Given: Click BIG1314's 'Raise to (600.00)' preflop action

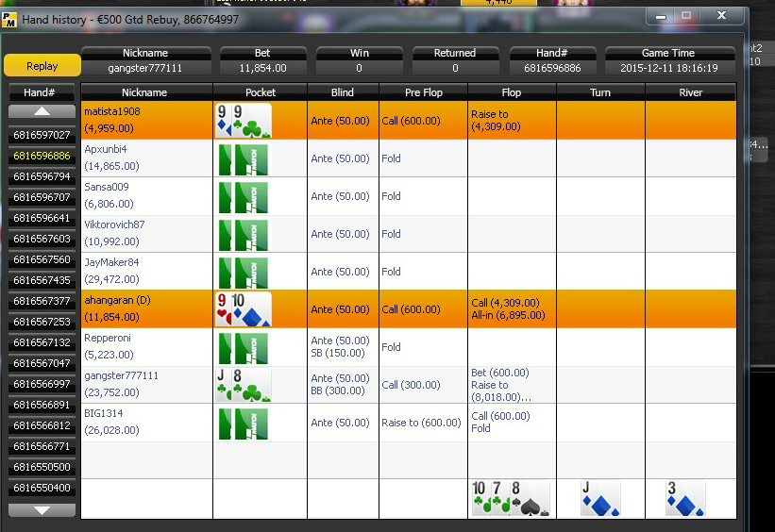Looking at the screenshot, I should click(421, 423).
